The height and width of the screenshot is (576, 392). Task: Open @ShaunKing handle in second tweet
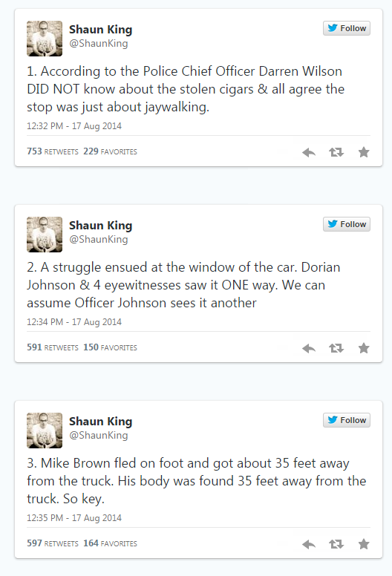pyautogui.click(x=99, y=239)
